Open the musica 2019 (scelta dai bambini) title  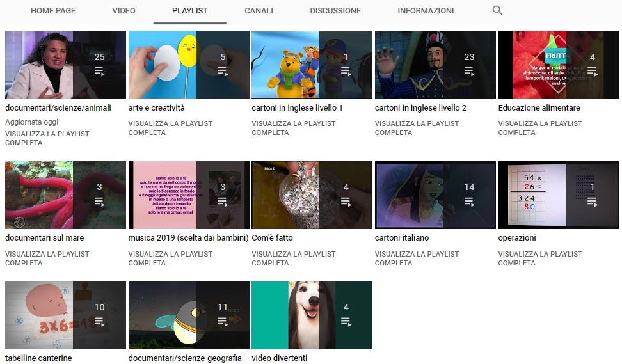coord(188,237)
